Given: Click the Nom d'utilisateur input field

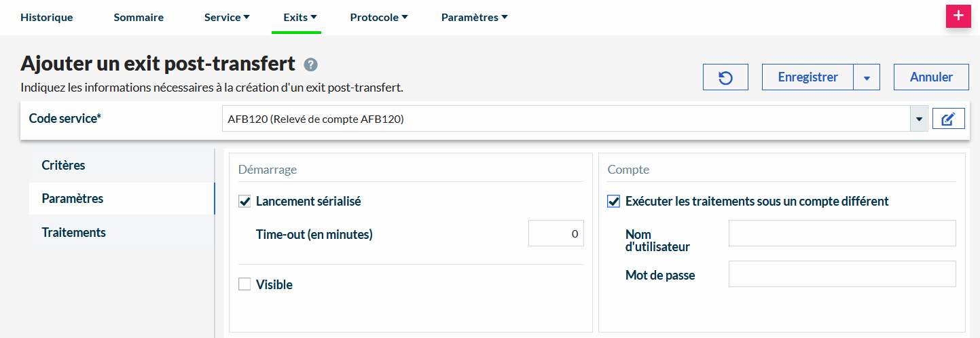Looking at the screenshot, I should (841, 233).
